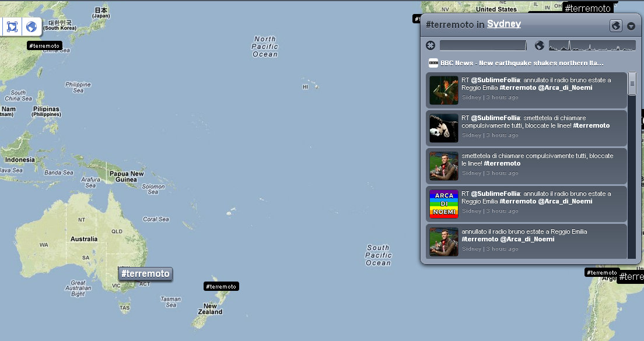Screen dimensions: 644x341
Task: Click the 'Philippine Sea' map label
Action: (x=78, y=87)
